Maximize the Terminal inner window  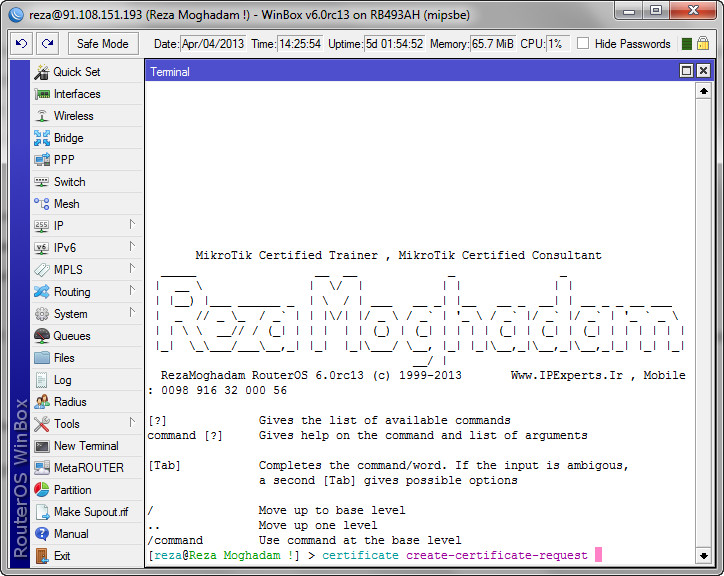coord(687,71)
